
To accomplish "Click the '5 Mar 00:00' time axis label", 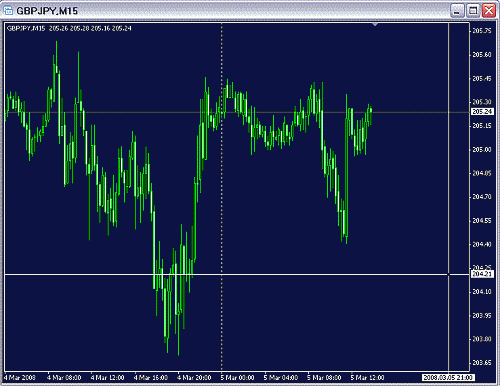I will (x=237, y=378).
